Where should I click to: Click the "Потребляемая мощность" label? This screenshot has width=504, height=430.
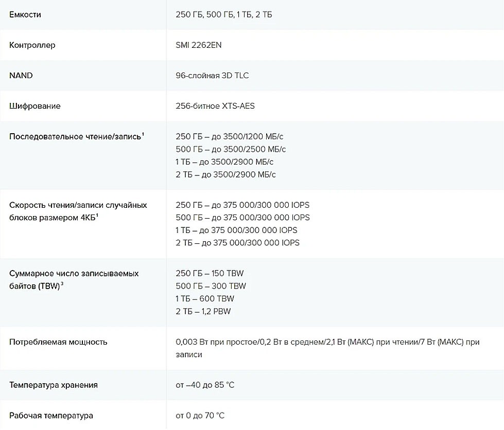coord(58,342)
